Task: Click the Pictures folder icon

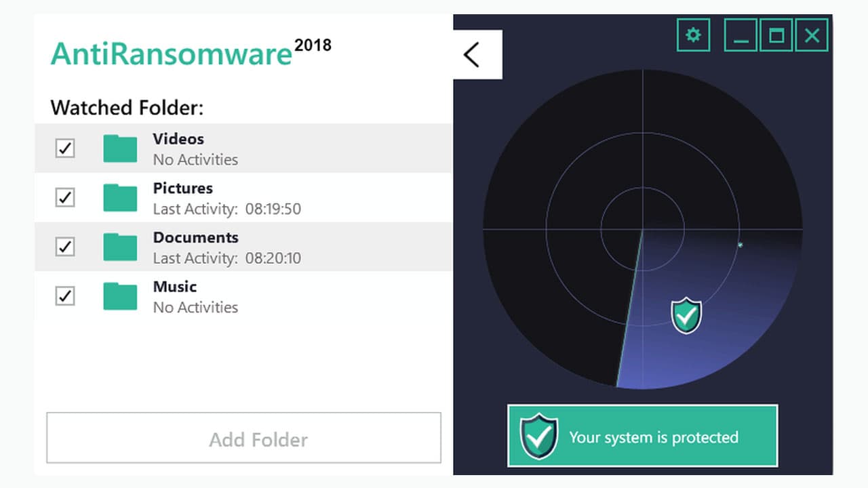Action: click(120, 198)
